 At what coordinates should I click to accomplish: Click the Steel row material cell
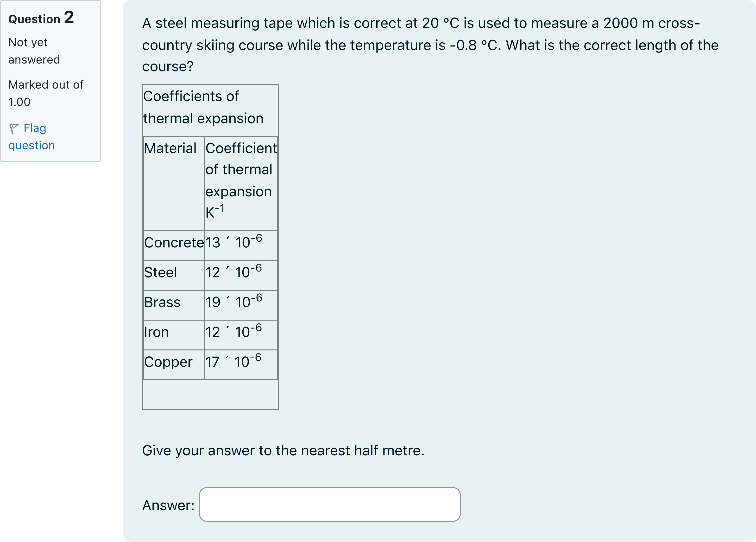tap(174, 275)
